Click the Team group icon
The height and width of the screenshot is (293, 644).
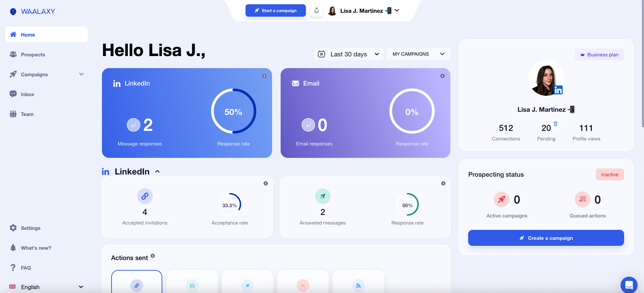click(13, 114)
